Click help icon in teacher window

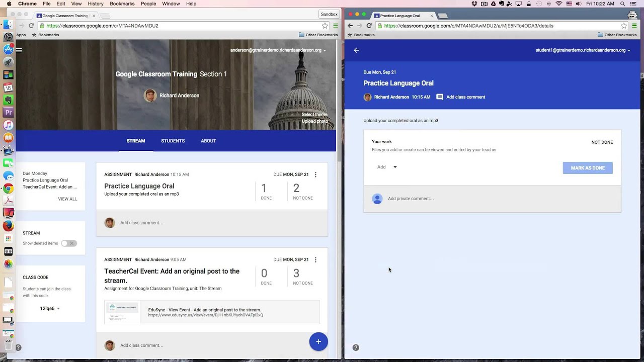[18, 347]
